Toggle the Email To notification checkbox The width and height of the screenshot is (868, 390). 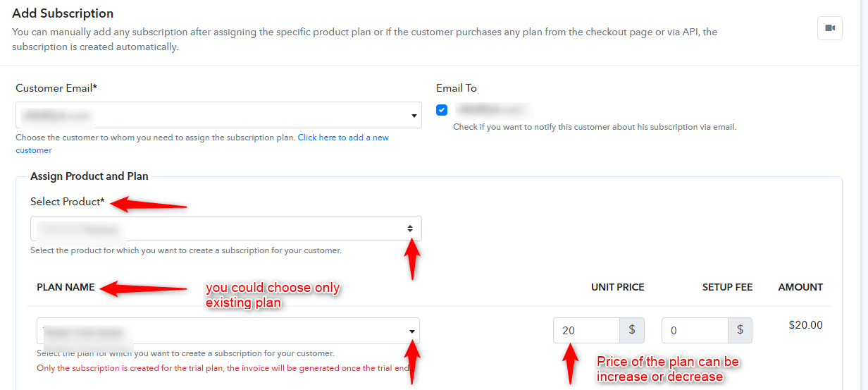click(442, 110)
